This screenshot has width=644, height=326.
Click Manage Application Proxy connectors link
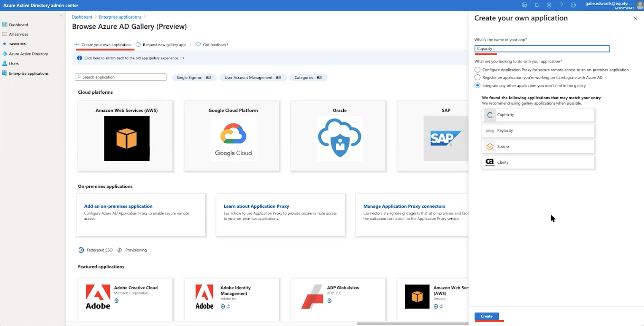pos(405,206)
